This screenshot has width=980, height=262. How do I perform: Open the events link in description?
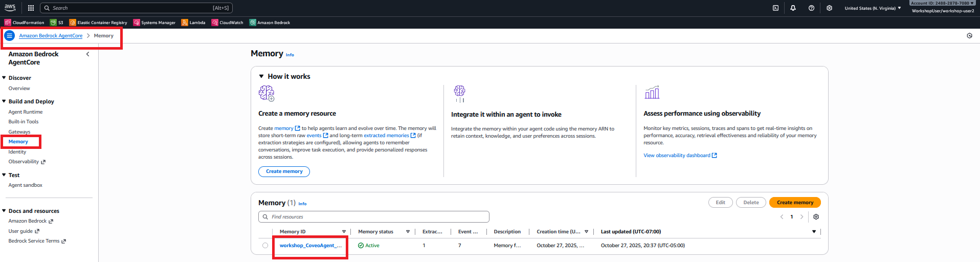[x=317, y=136]
